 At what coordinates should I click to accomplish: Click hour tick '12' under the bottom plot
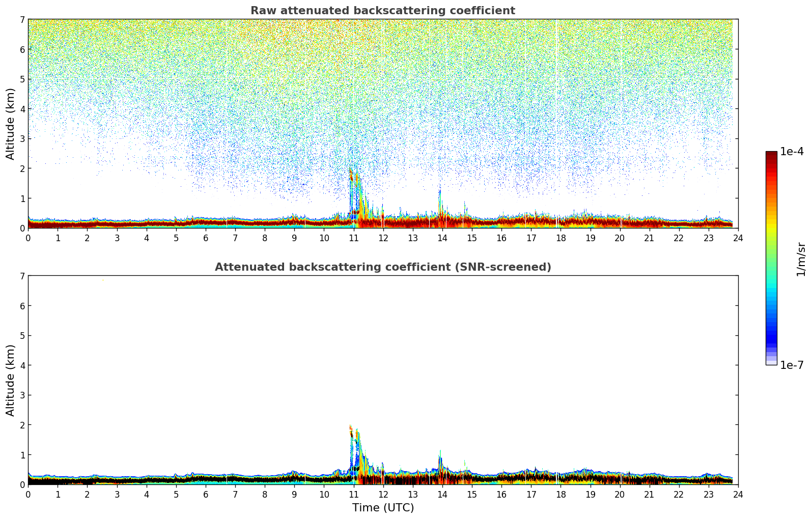point(383,494)
